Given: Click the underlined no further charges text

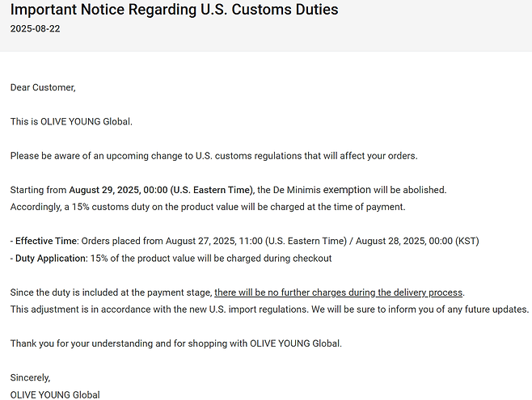Looking at the screenshot, I should click(339, 292).
